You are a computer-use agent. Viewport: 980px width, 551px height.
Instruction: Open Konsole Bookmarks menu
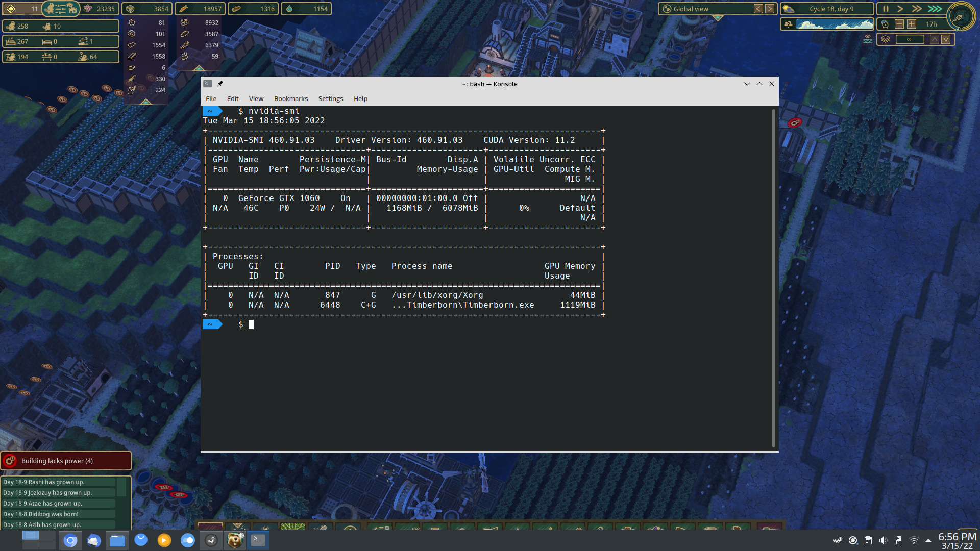coord(291,98)
